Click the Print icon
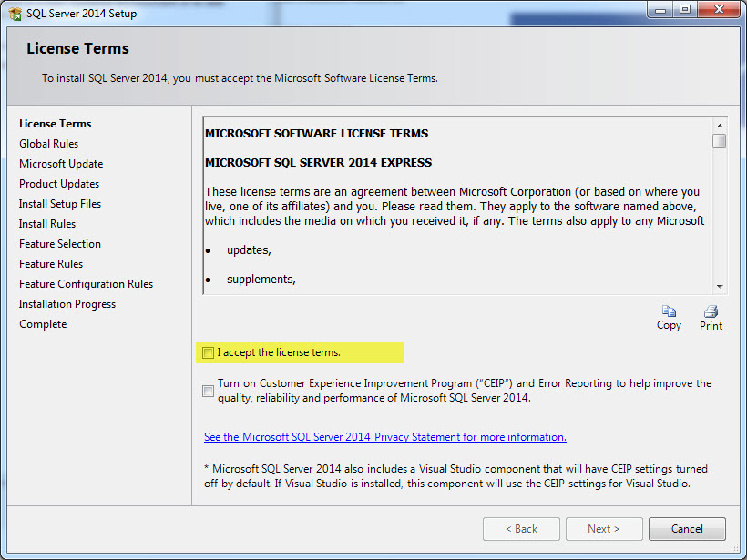The image size is (747, 560). click(x=711, y=311)
